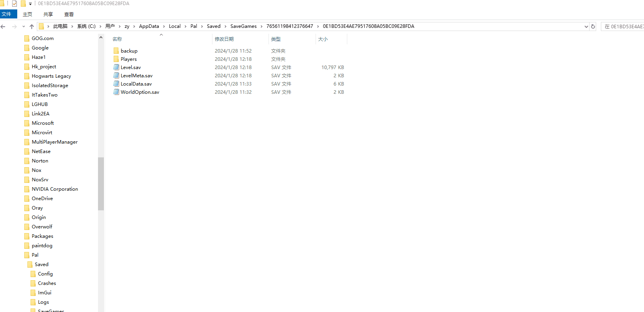
Task: Select the backup folder icon
Action: click(116, 51)
